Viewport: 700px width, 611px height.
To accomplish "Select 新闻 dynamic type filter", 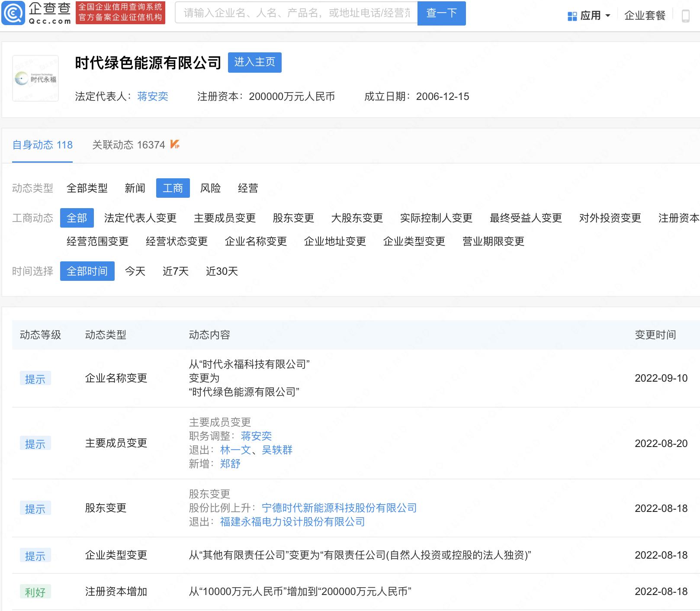I will (x=135, y=188).
